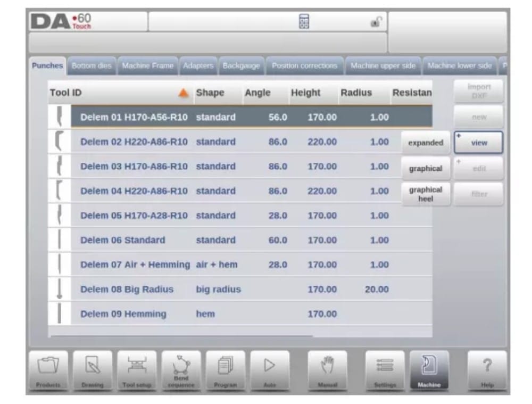Click the import DXF button
Viewport: 532px width, 404px height.
[479, 92]
